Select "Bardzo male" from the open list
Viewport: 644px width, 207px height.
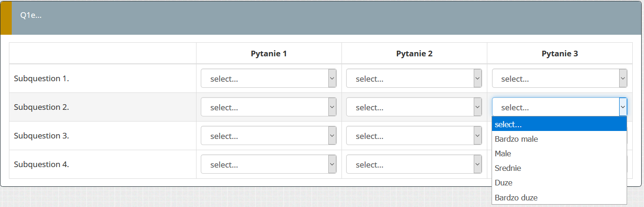(x=559, y=139)
